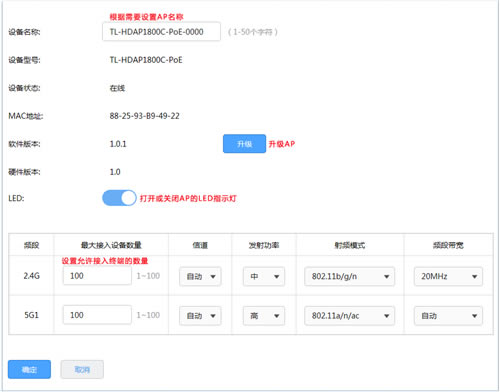Screen dimensions: 500x392
Task: Open the 5G1 channel dropdown
Action: pyautogui.click(x=200, y=316)
